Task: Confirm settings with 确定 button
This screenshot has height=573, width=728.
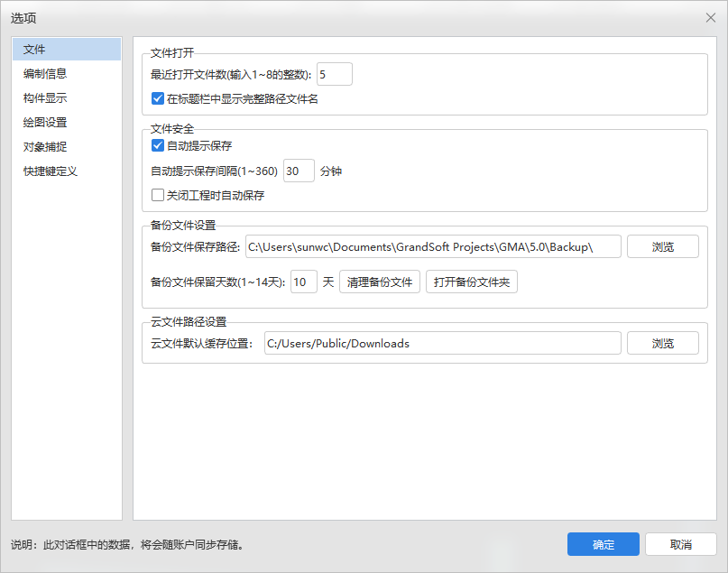Action: (x=603, y=544)
